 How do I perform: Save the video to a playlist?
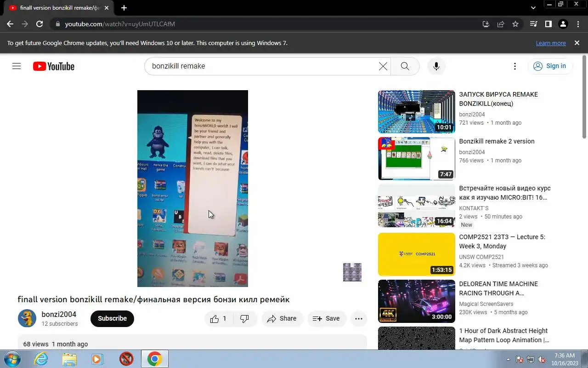pyautogui.click(x=327, y=318)
